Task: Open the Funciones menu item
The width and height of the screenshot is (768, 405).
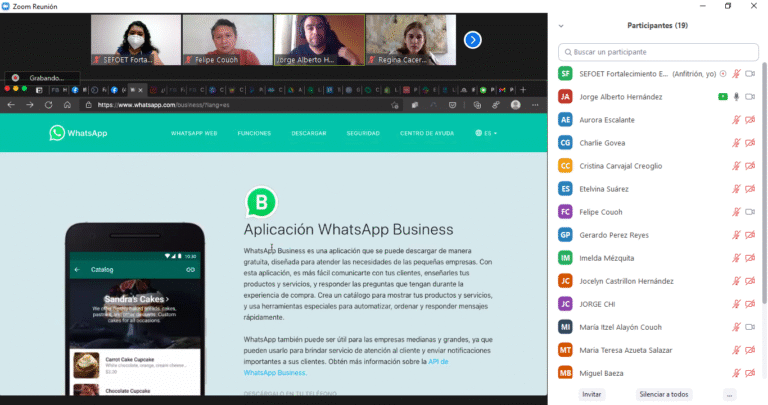Action: 254,133
